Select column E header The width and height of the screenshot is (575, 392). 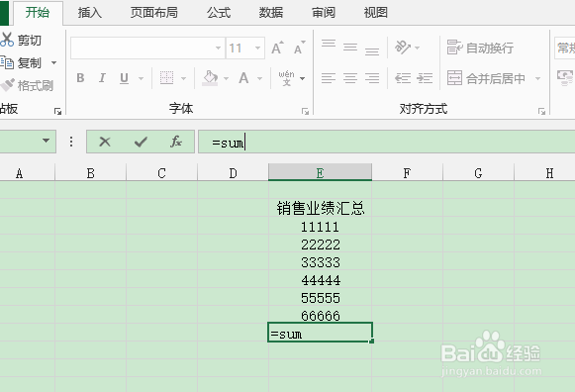[320, 172]
